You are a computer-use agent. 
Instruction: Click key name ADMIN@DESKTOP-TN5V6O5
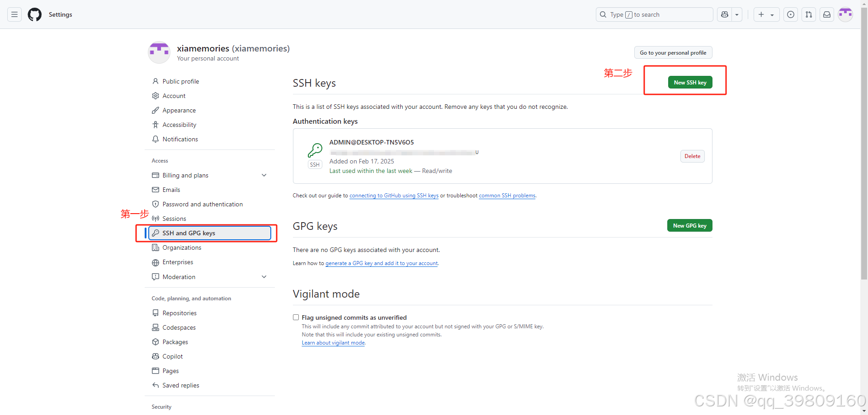click(x=372, y=142)
